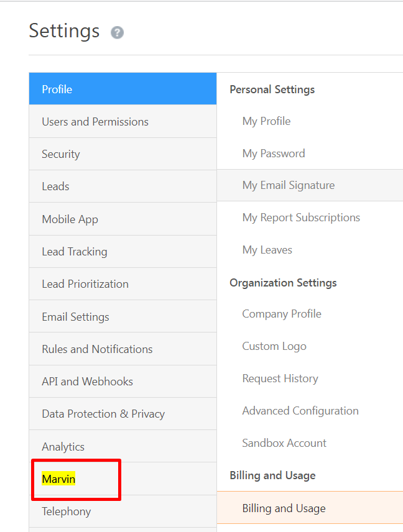Open Users and Permissions settings

(x=95, y=122)
